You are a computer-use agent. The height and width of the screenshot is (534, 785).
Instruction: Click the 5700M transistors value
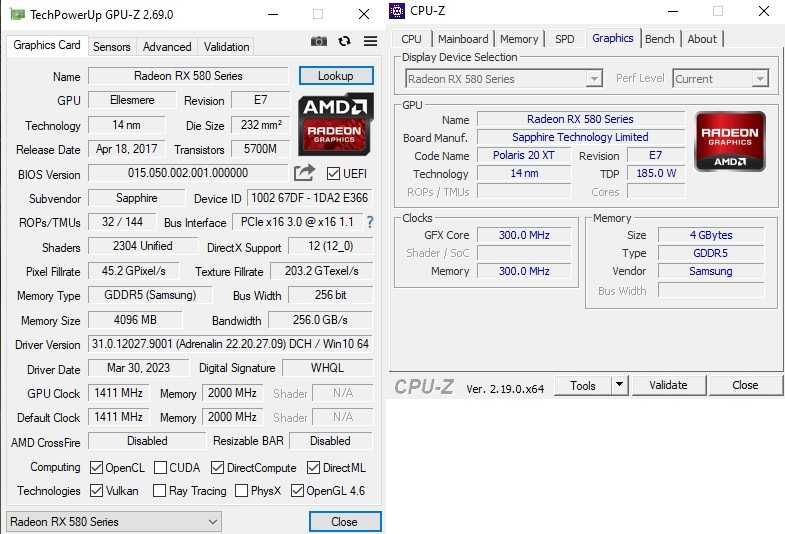pos(260,149)
